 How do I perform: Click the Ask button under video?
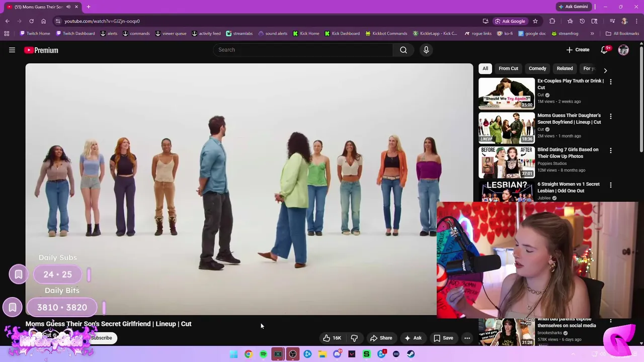tap(413, 338)
